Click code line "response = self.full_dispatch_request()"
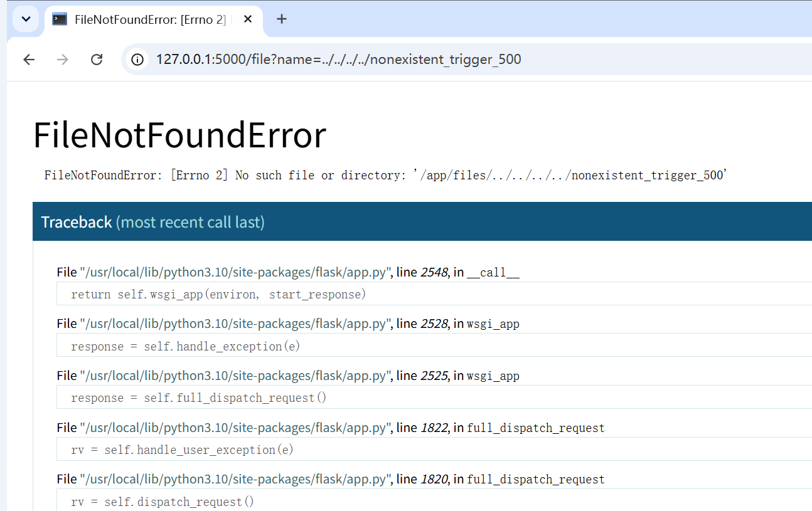The image size is (812, 511). (x=434, y=398)
